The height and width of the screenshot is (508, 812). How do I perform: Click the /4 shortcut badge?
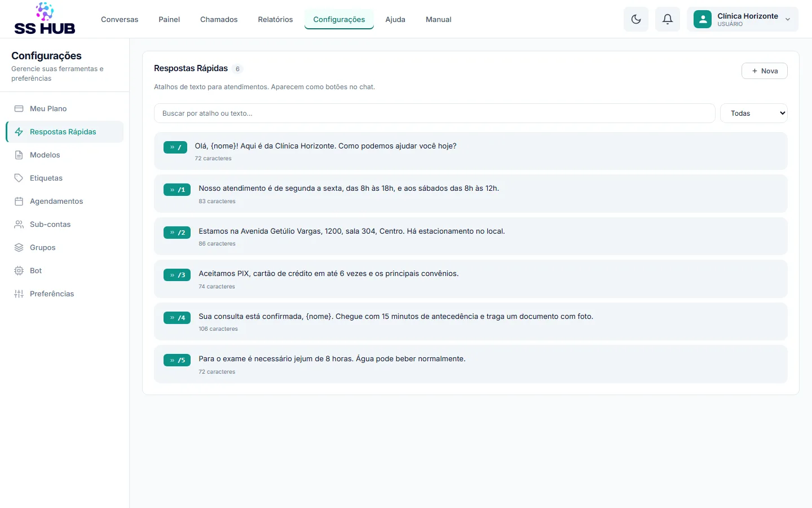(x=177, y=318)
